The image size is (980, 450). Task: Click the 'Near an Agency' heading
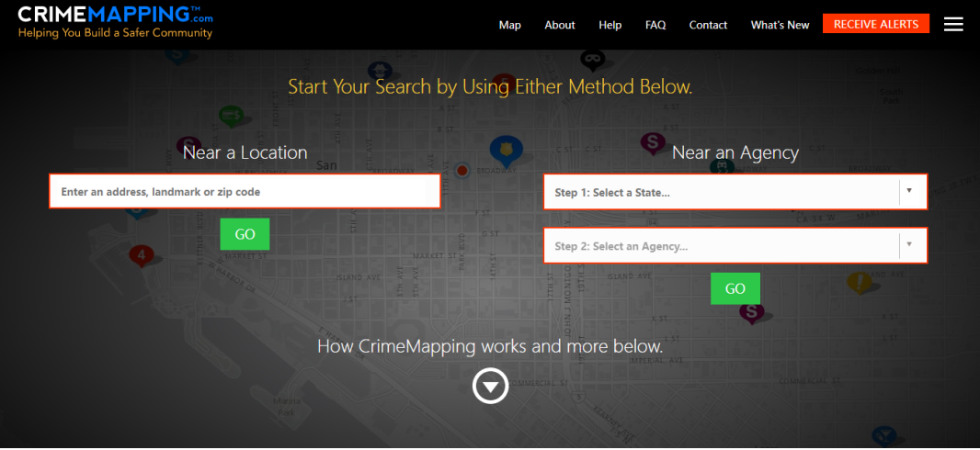tap(735, 152)
